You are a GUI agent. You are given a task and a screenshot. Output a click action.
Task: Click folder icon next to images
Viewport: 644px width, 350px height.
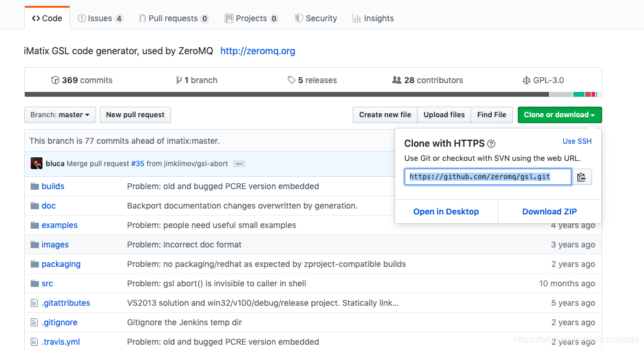[34, 245]
